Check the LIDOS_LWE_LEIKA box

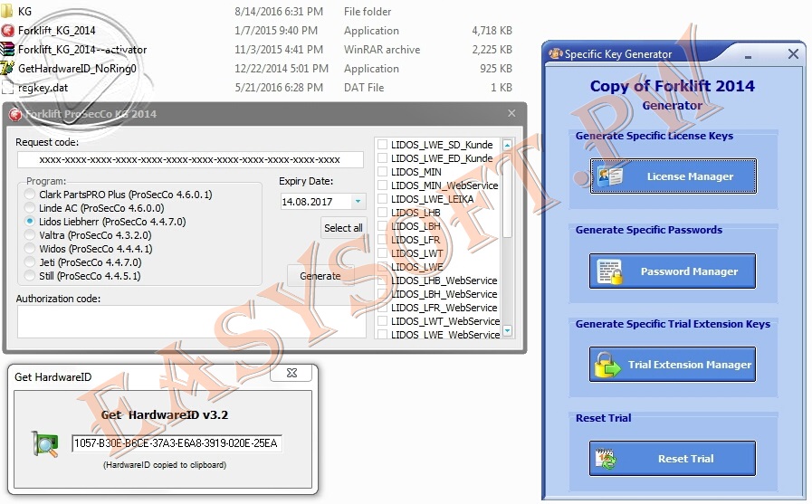click(x=382, y=199)
